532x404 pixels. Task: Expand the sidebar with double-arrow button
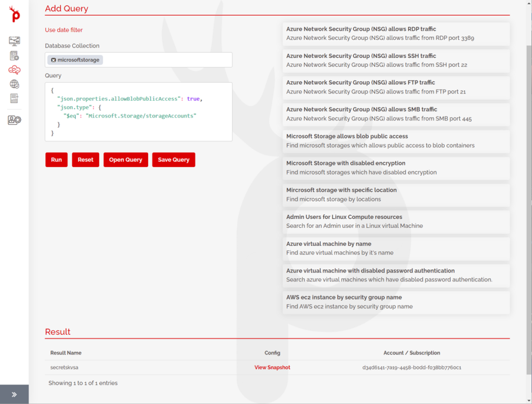click(15, 395)
